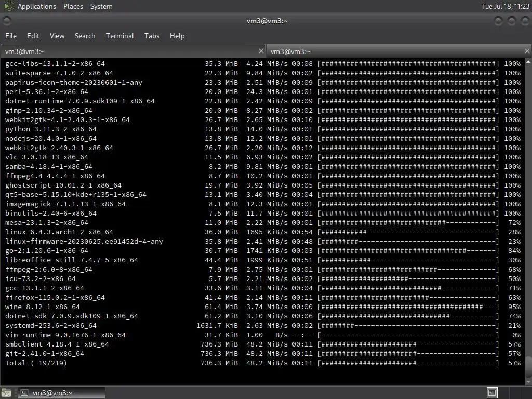Click the gcc-libs-13.1.1-2-x86_64 line

pos(262,63)
